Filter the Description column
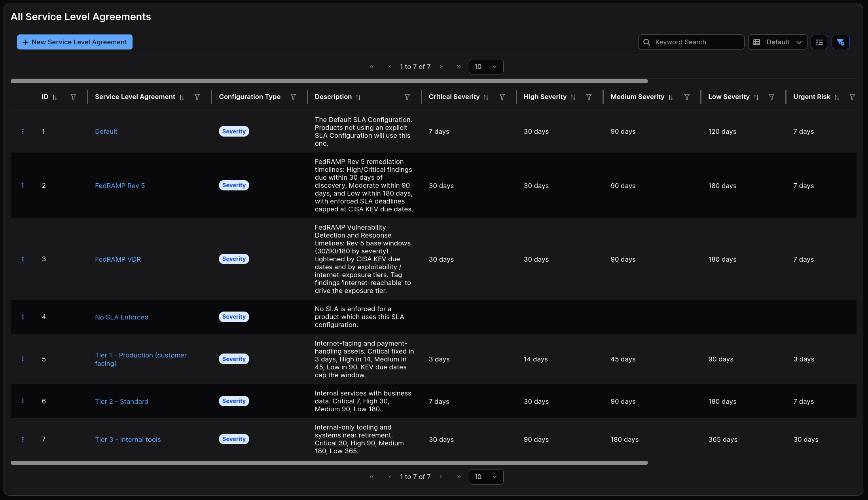 [x=407, y=97]
